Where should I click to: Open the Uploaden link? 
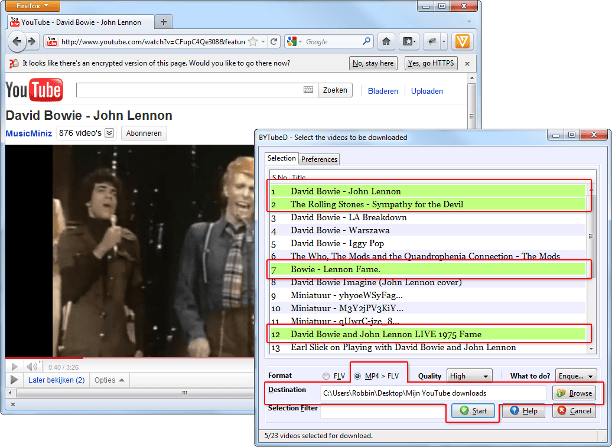427,91
